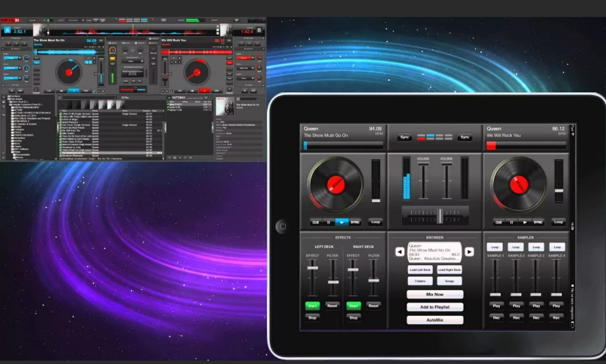Click the left VOLUME fader on iPad mixer
606x364 pixels.
[423, 180]
